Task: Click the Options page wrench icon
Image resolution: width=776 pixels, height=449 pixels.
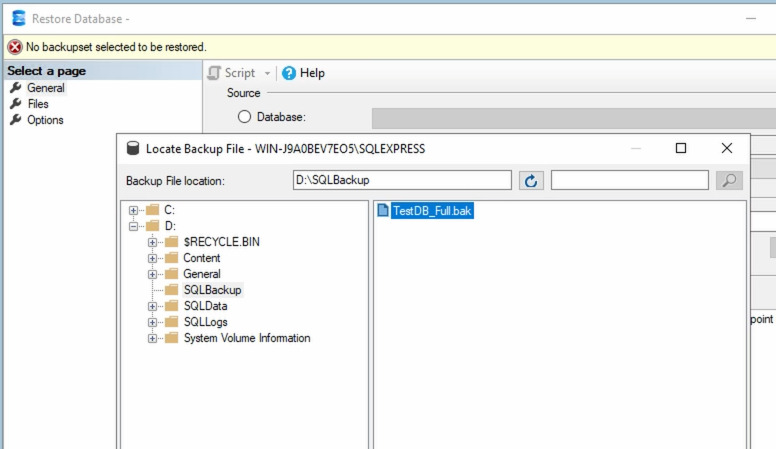Action: tap(16, 119)
